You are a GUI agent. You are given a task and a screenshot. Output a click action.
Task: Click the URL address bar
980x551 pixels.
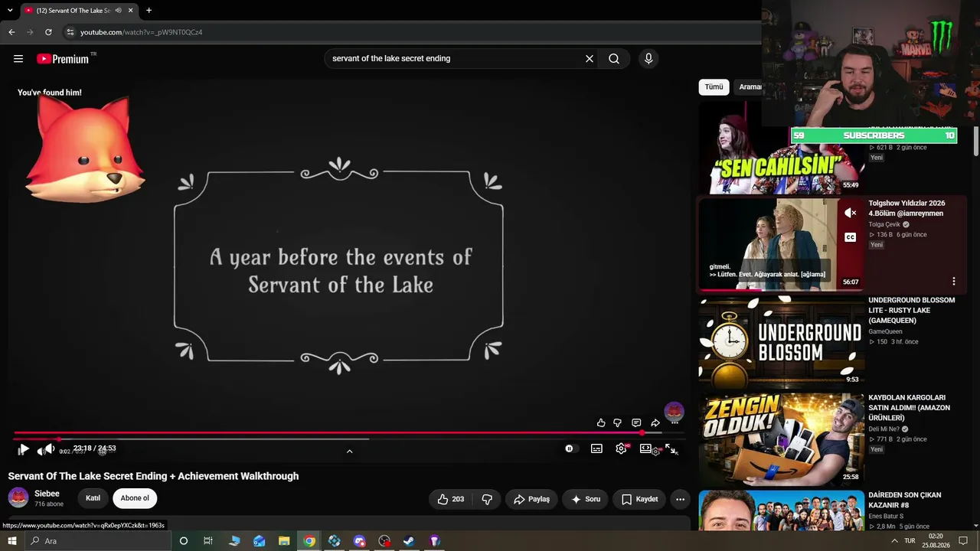[413, 32]
